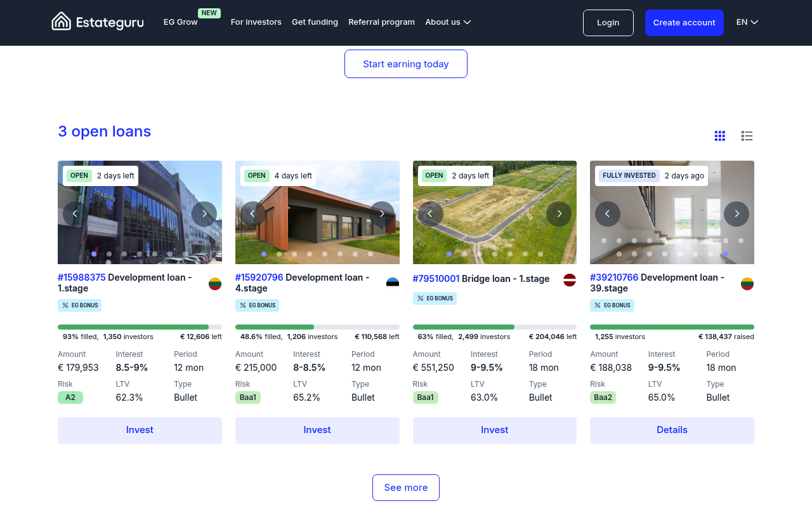This screenshot has height=508, width=812.
Task: Show previous image on loan #39210766
Action: click(608, 214)
